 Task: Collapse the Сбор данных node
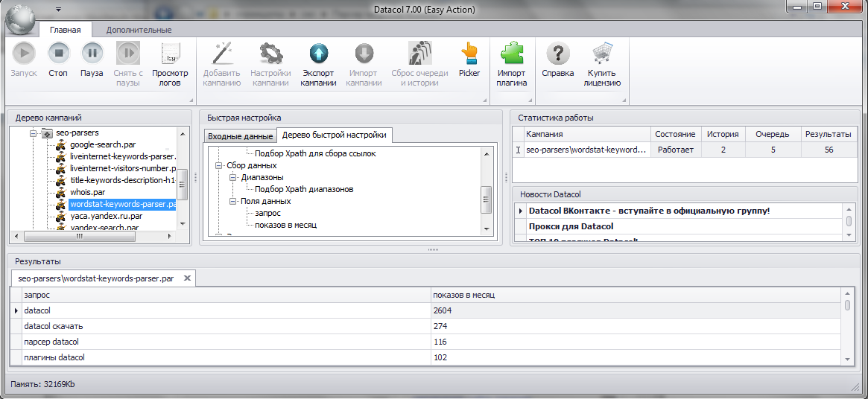click(218, 165)
